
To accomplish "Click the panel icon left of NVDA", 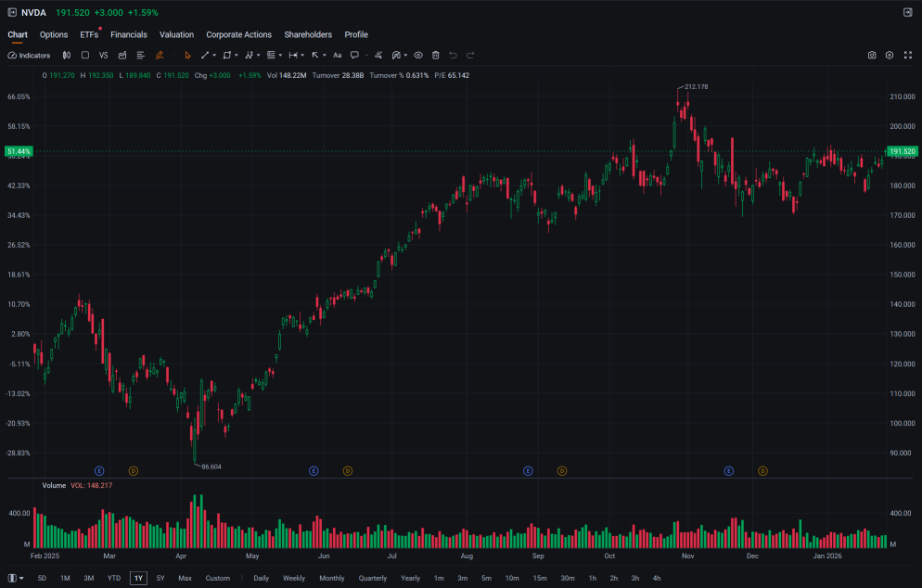I will (12, 12).
